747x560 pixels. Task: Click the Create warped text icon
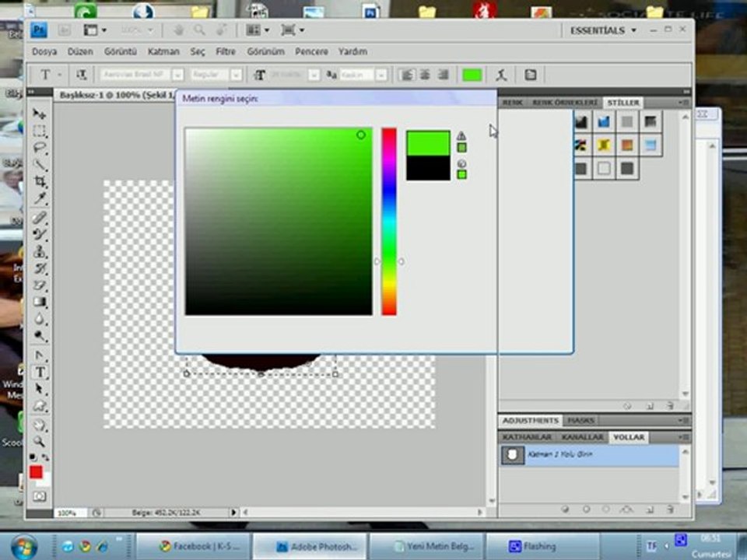502,75
